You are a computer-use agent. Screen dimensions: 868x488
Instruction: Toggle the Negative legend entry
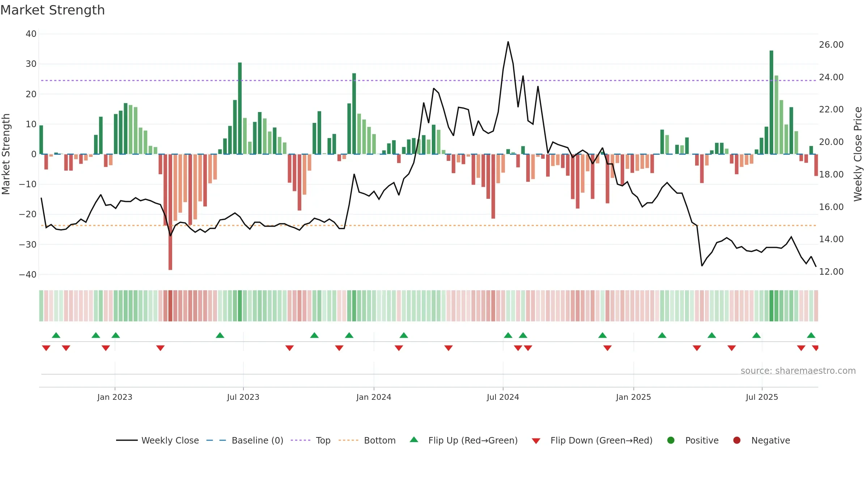(761, 440)
